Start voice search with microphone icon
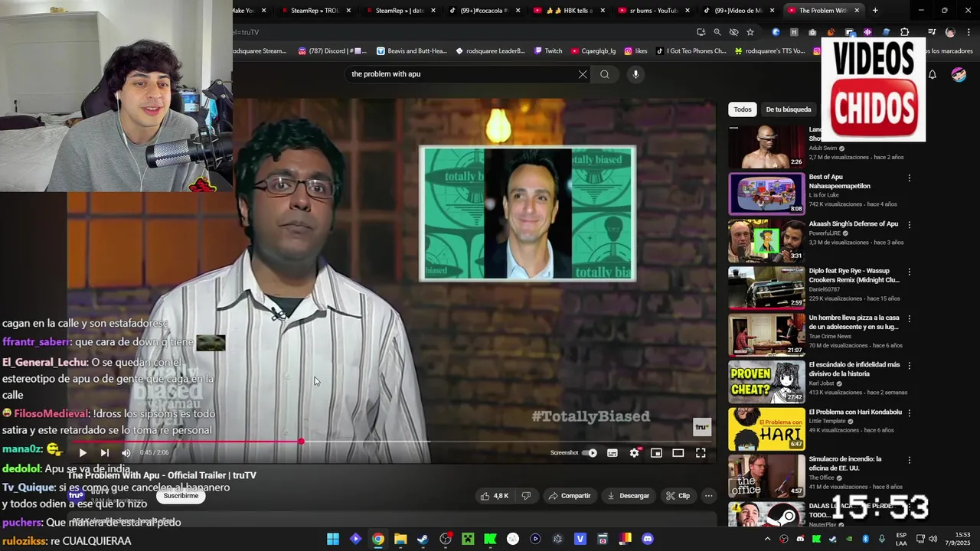The width and height of the screenshot is (980, 551). pyautogui.click(x=635, y=74)
